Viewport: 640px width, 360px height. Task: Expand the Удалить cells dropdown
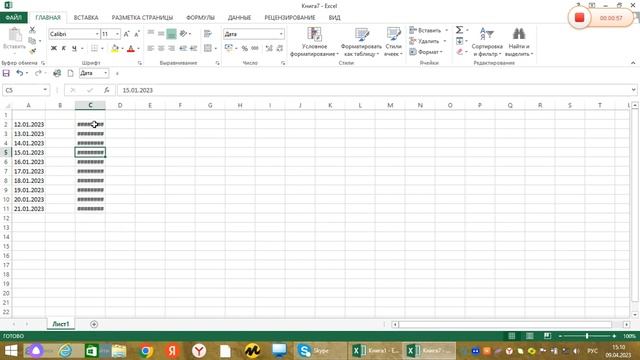pyautogui.click(x=444, y=41)
